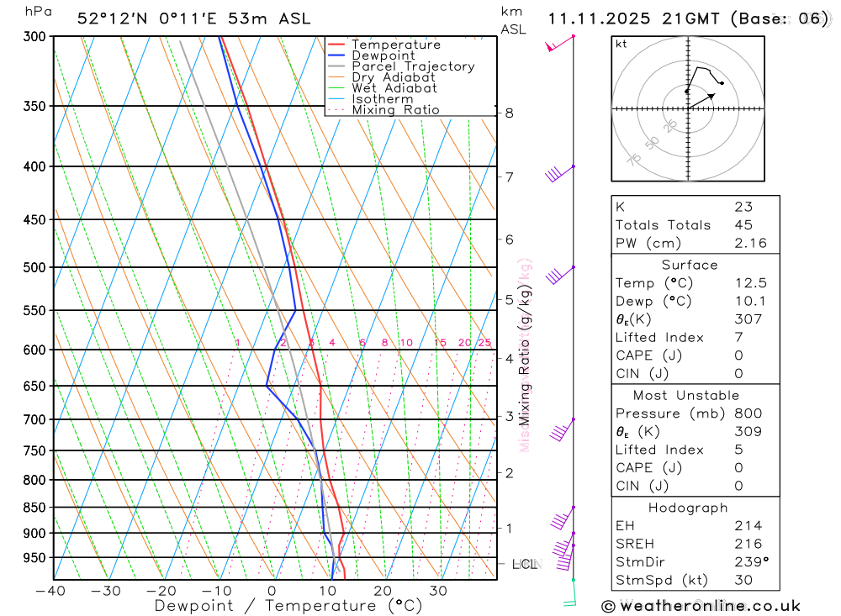
Task: Click the Most Unstable Lifted Index value 5
Action: point(738,450)
